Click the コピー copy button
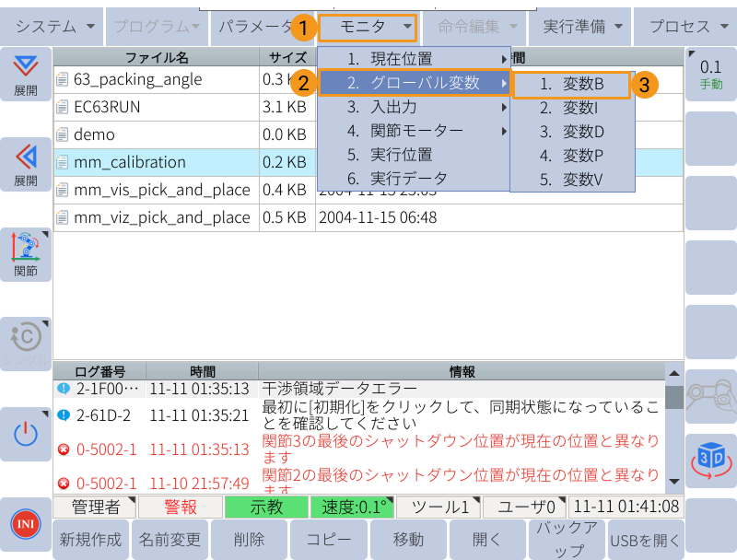 (x=329, y=540)
